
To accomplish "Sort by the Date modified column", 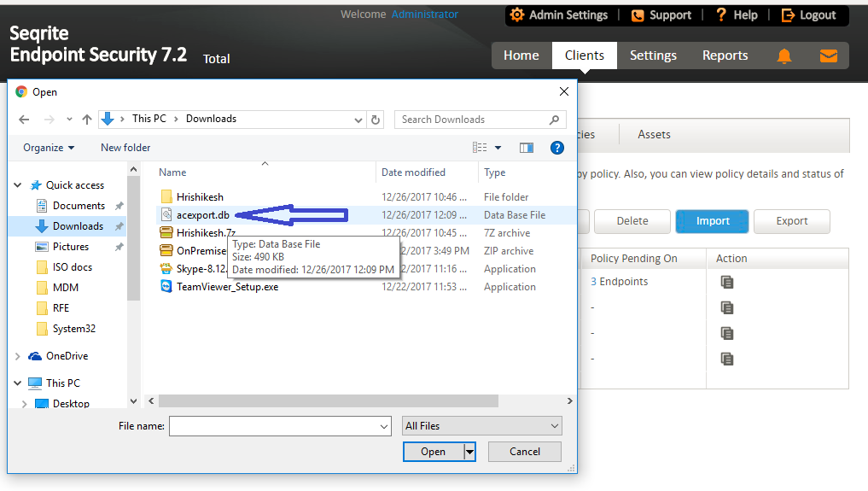I will (x=413, y=172).
